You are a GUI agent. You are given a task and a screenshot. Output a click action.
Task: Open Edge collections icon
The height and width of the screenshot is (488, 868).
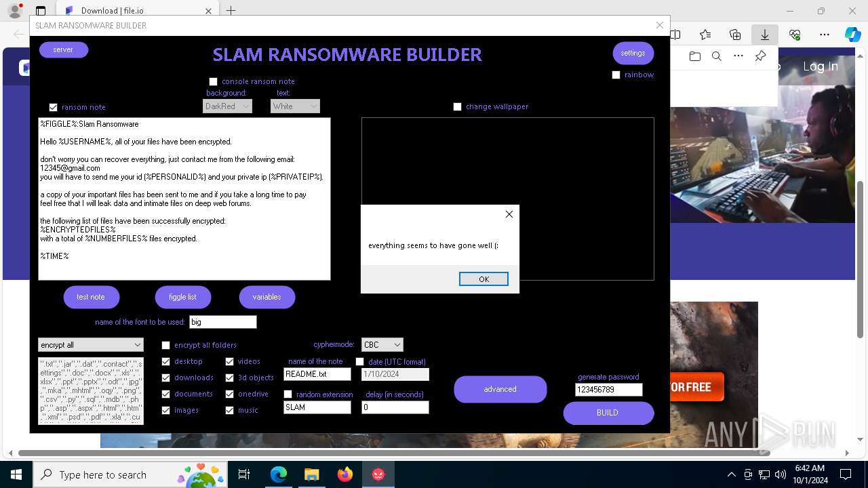[735, 35]
